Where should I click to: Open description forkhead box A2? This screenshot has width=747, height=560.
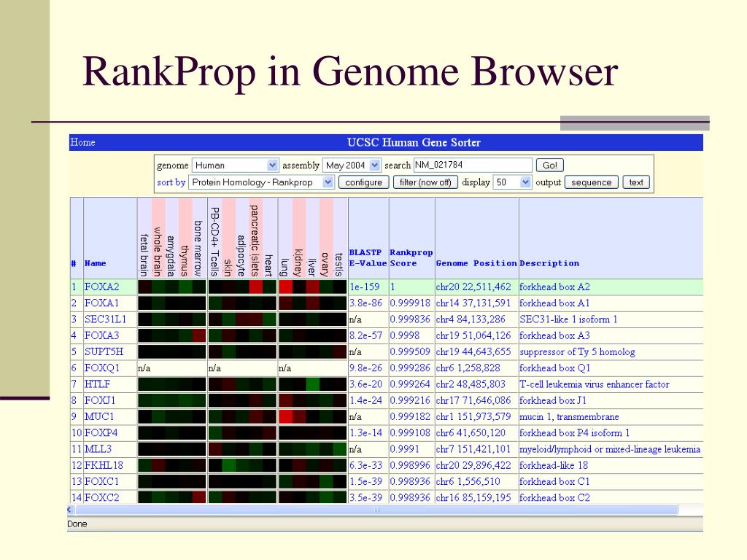pos(554,287)
